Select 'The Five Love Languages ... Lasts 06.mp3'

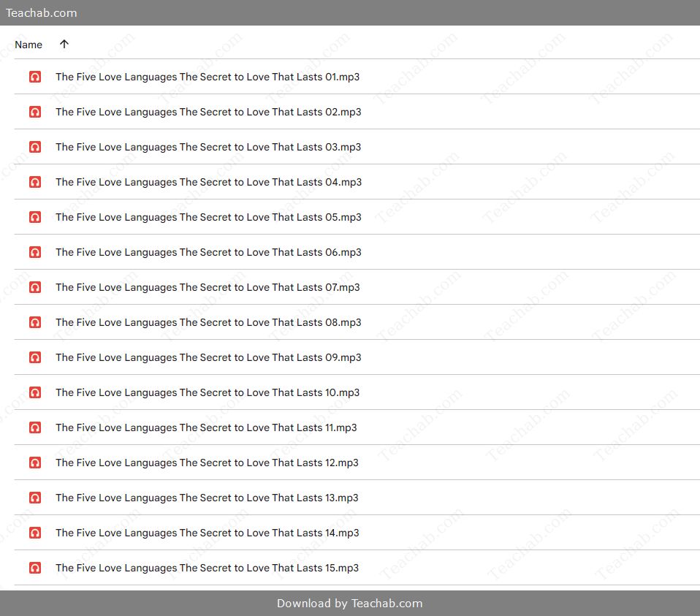click(x=208, y=252)
